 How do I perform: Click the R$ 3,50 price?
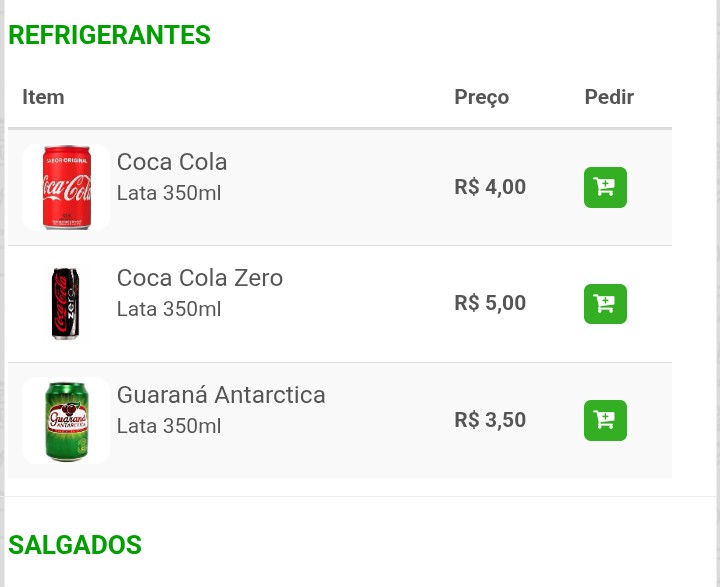point(490,420)
